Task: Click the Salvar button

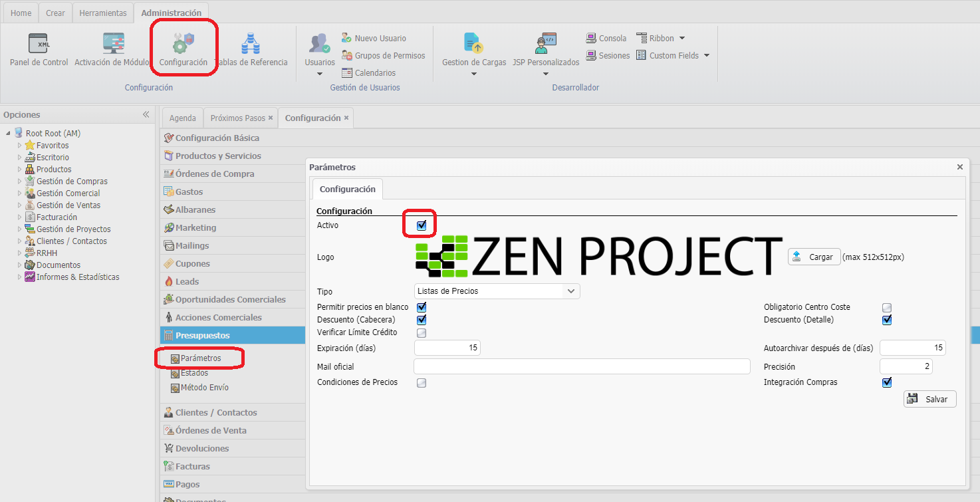Action: pyautogui.click(x=929, y=399)
